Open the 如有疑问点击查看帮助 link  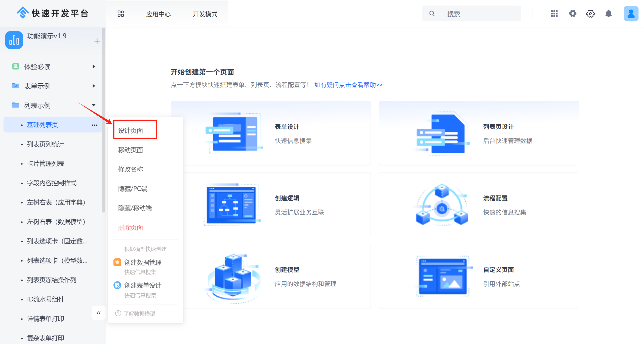tap(348, 85)
